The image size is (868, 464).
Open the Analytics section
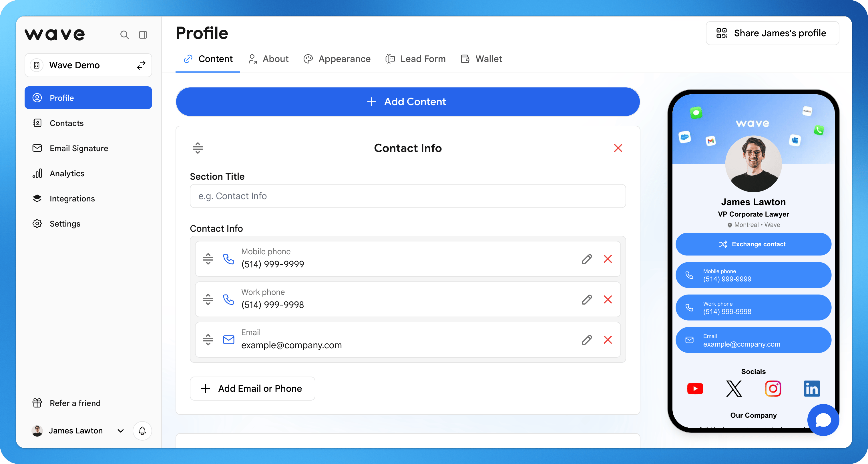click(88, 173)
